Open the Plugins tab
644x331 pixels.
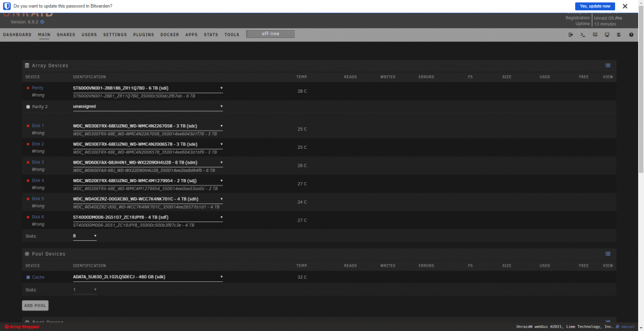tap(144, 35)
